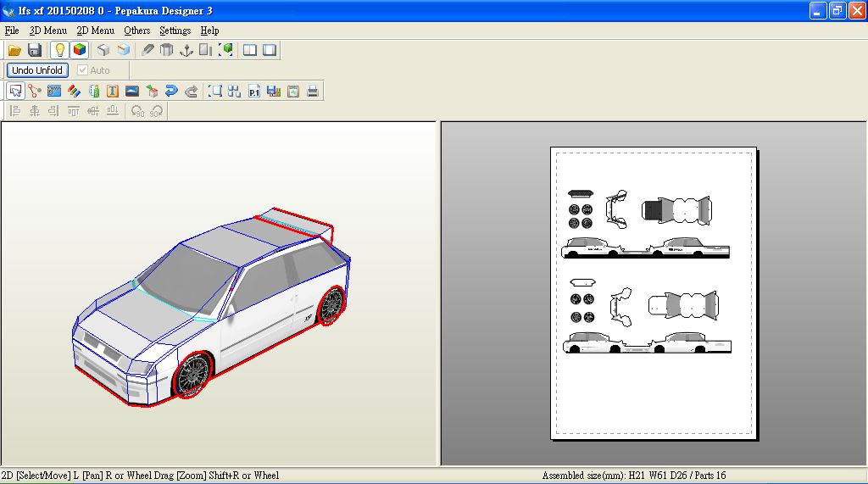868x484 pixels.
Task: Click the Undo Unfold button
Action: click(37, 70)
